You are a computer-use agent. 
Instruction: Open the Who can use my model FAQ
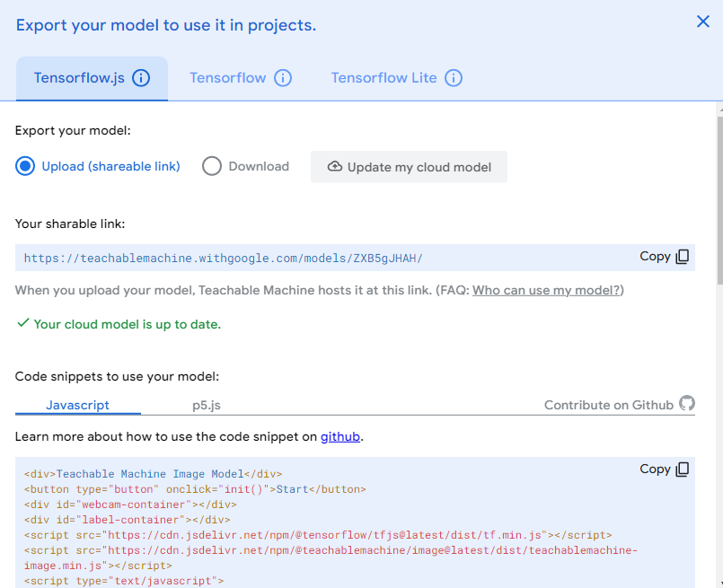click(x=546, y=291)
